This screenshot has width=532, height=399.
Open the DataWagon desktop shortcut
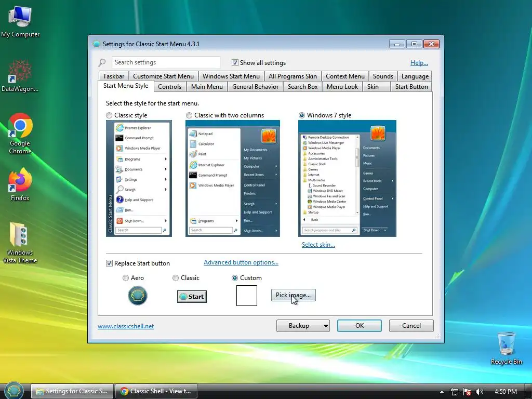pos(20,76)
